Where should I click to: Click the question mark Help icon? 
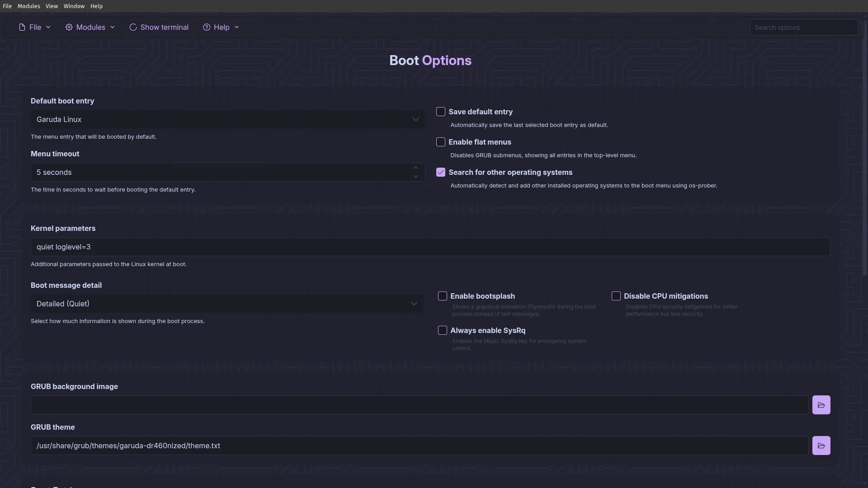tap(207, 27)
